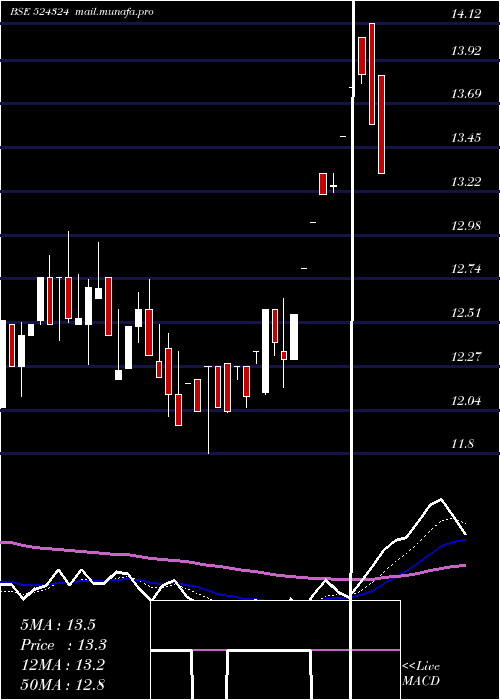Click the tallest red candle at chart top
The height and width of the screenshot is (700, 500).
click(372, 74)
